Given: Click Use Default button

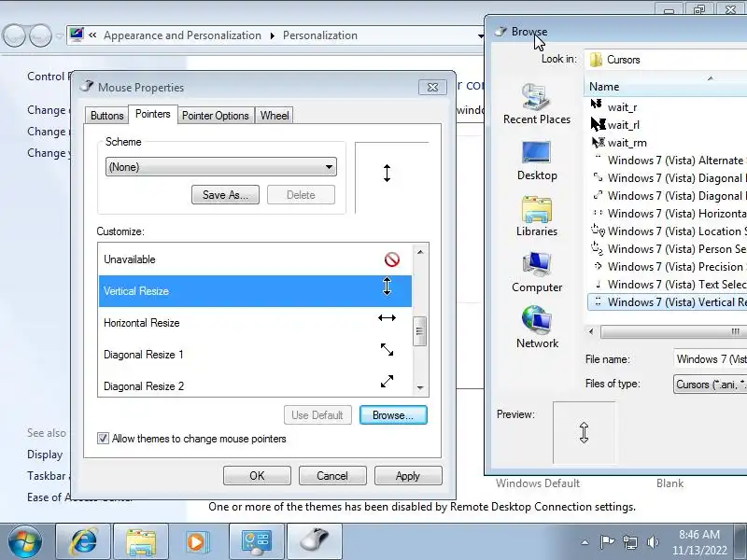Looking at the screenshot, I should click(x=317, y=415).
